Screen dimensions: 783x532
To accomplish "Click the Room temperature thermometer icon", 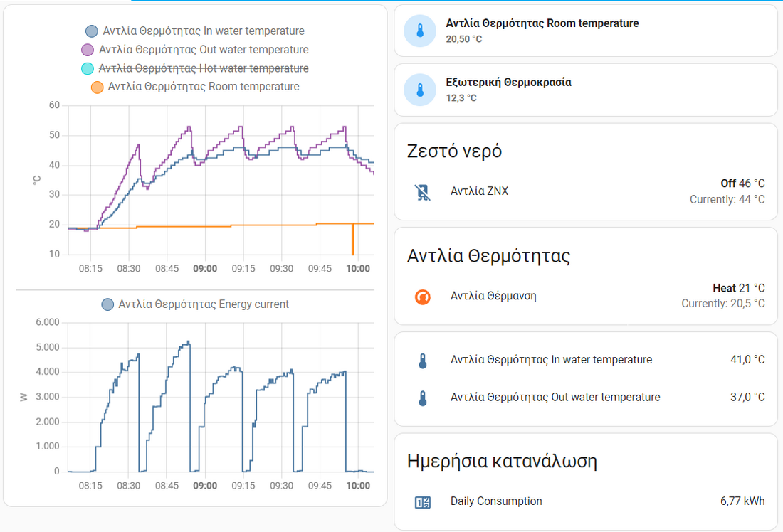I will click(420, 31).
